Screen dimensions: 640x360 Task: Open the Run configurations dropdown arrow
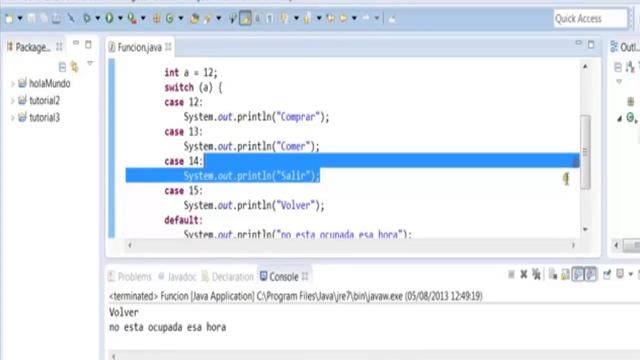pyautogui.click(x=120, y=18)
